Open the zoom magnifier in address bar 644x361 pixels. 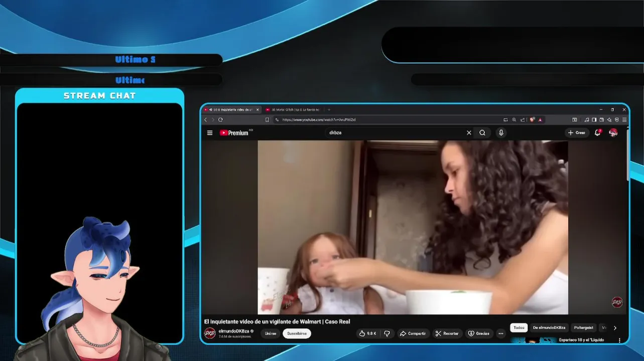(x=514, y=120)
